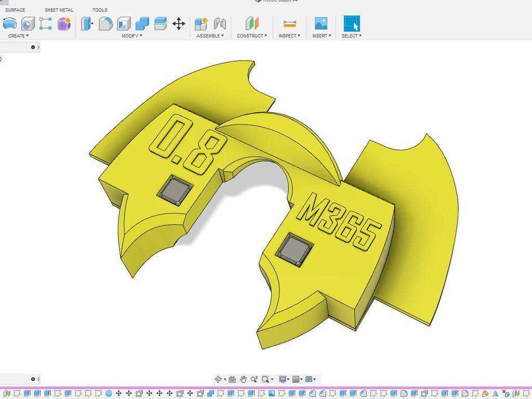Open the Viewports dropdown arrow
The height and width of the screenshot is (399, 532).
pyautogui.click(x=314, y=379)
